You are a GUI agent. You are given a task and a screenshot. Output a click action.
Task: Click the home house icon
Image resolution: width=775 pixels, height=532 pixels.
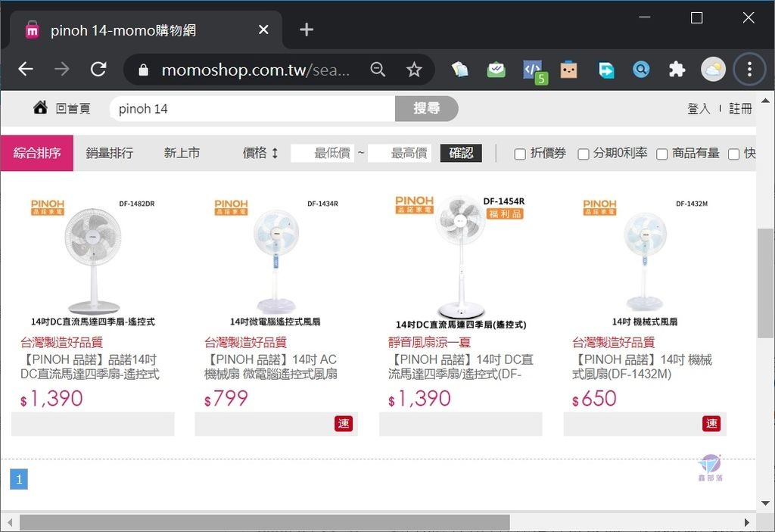pos(40,107)
